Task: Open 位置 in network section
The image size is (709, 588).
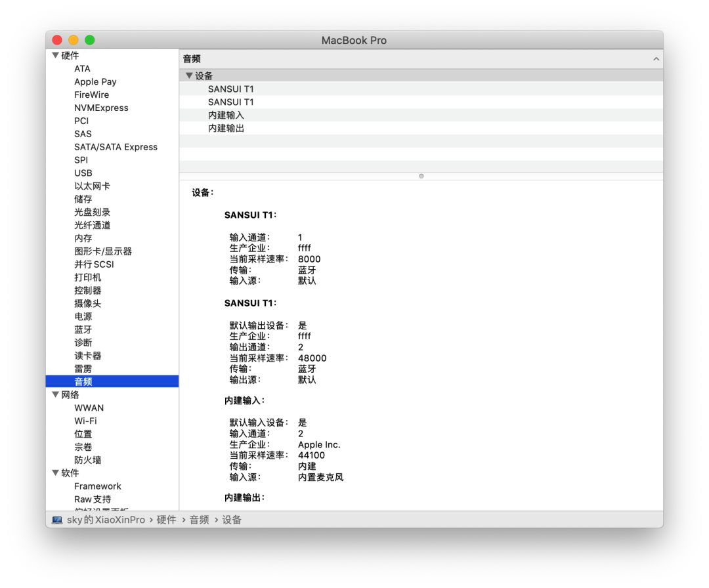Action: coord(83,434)
